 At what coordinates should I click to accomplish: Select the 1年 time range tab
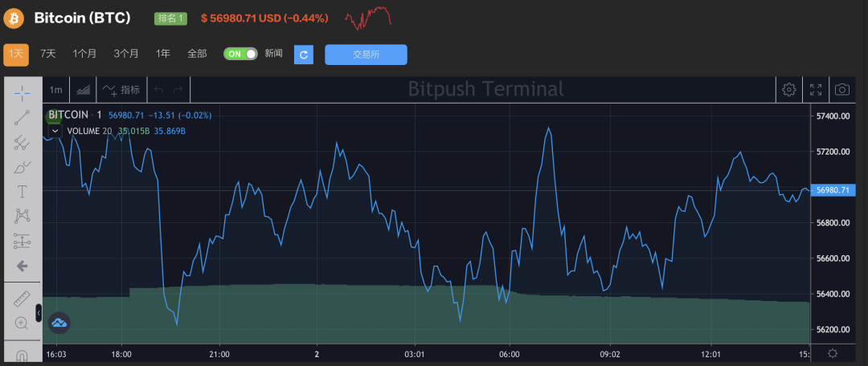(162, 55)
